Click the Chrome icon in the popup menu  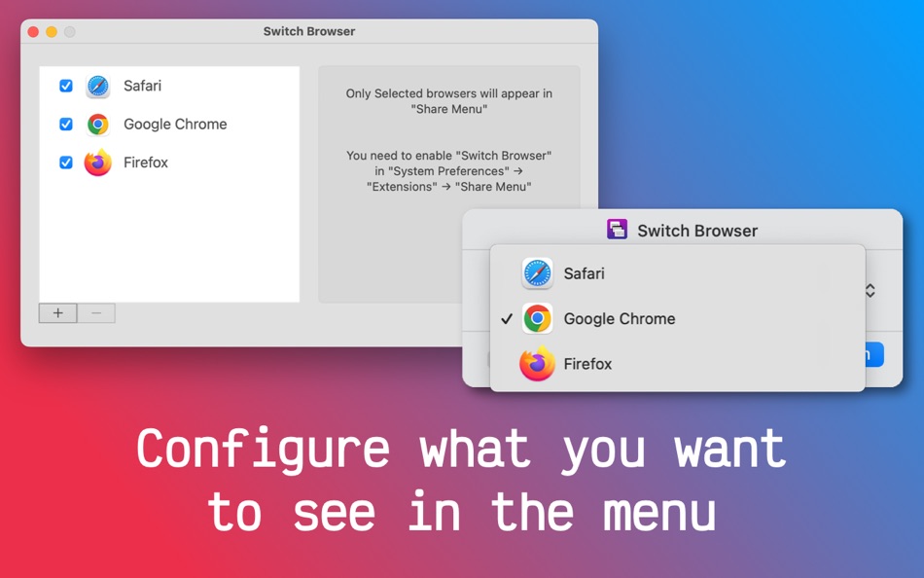pyautogui.click(x=537, y=318)
